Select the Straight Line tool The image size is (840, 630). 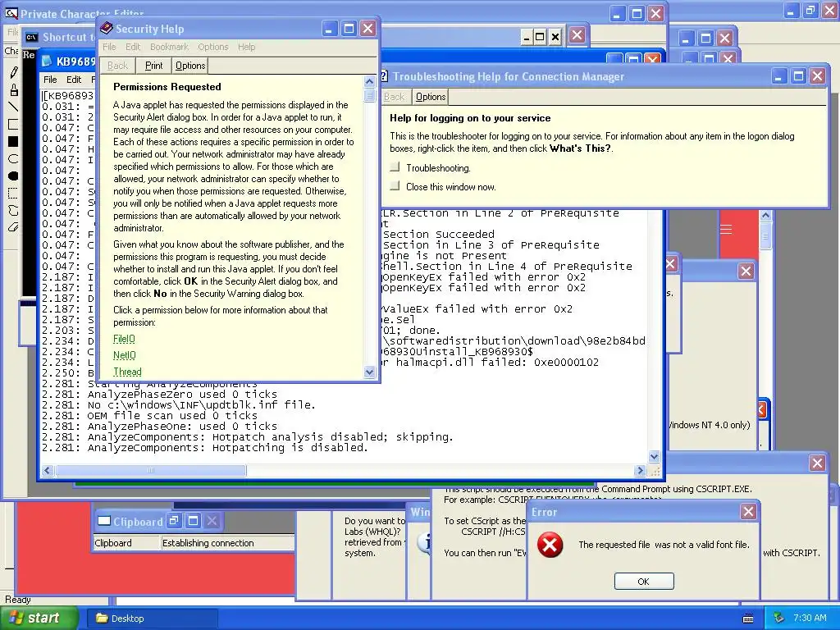[13, 107]
